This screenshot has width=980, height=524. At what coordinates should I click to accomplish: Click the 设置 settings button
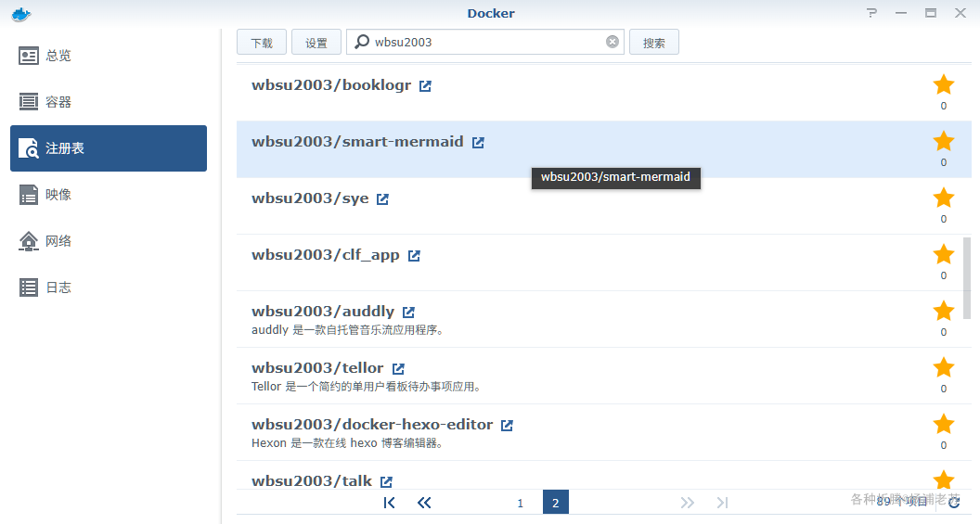click(316, 42)
